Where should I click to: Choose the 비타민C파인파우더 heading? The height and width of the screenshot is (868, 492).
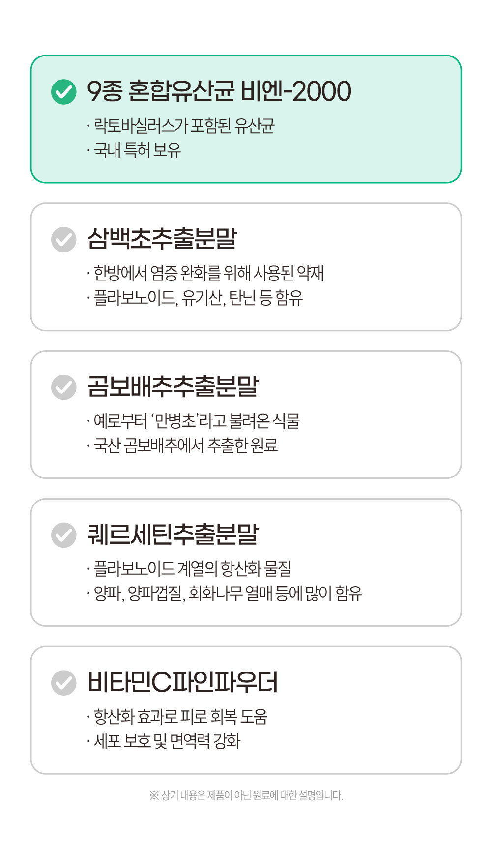pos(183,682)
